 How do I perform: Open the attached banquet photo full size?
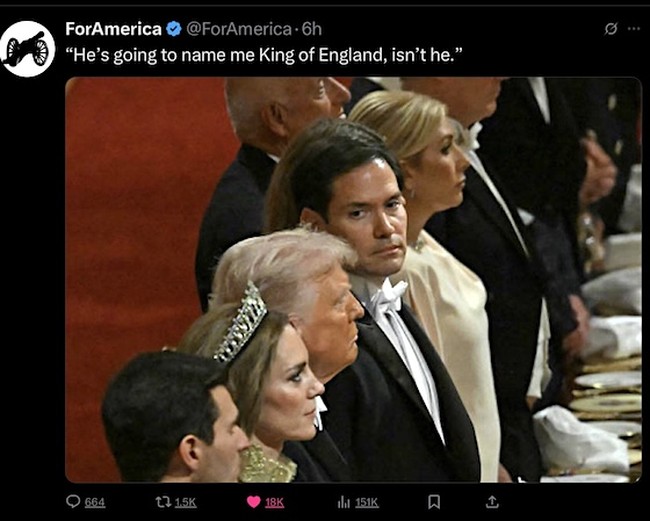[354, 280]
